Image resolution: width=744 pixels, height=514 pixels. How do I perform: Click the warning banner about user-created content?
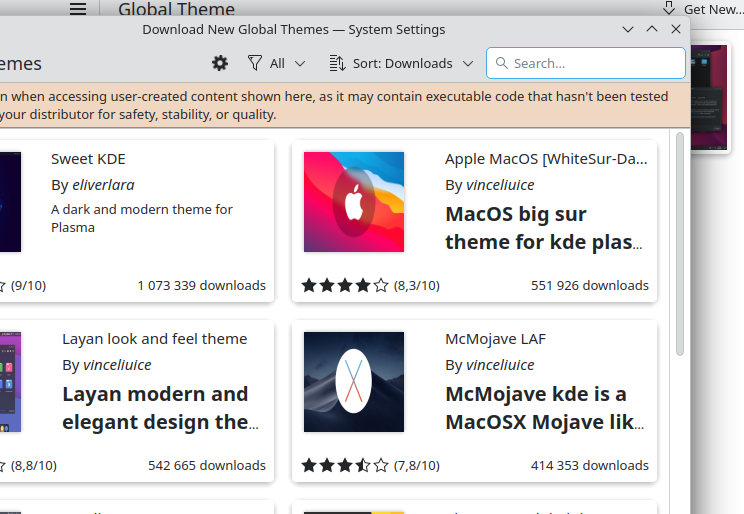coord(345,105)
